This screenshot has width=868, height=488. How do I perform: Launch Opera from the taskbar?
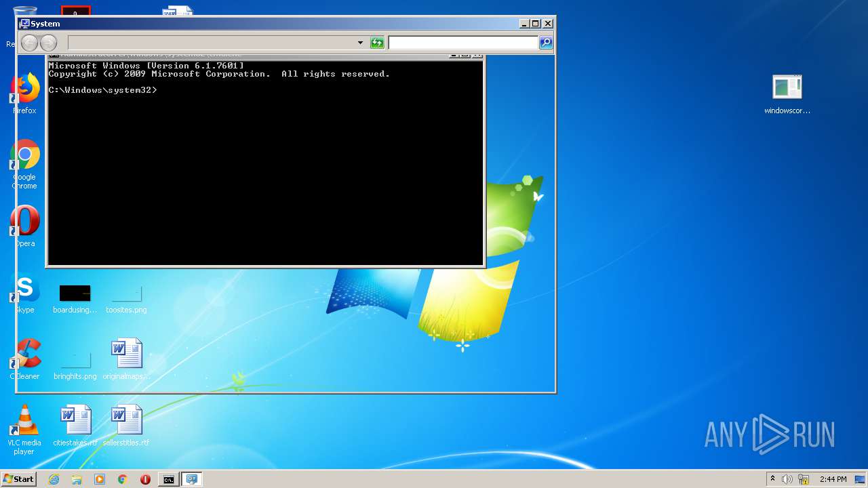(145, 479)
